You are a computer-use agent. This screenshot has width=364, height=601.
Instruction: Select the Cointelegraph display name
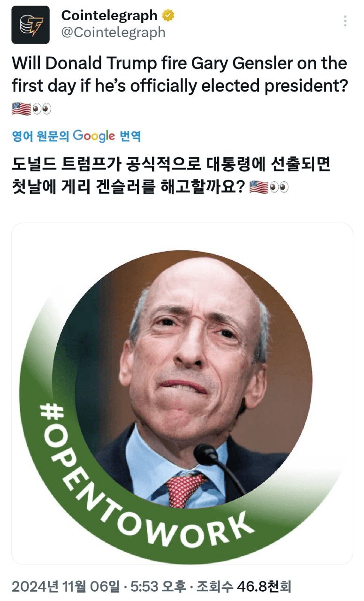coord(109,15)
